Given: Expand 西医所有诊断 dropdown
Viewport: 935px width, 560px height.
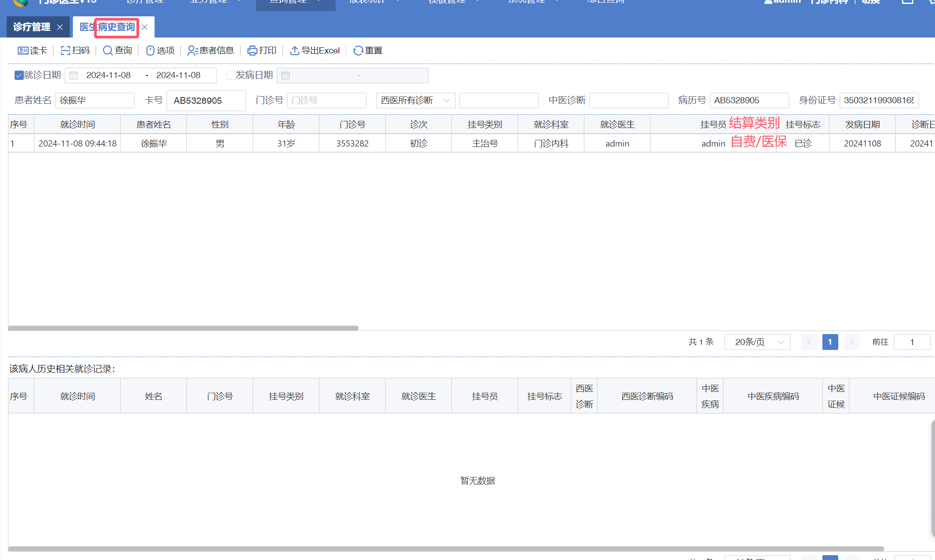Looking at the screenshot, I should [x=415, y=101].
